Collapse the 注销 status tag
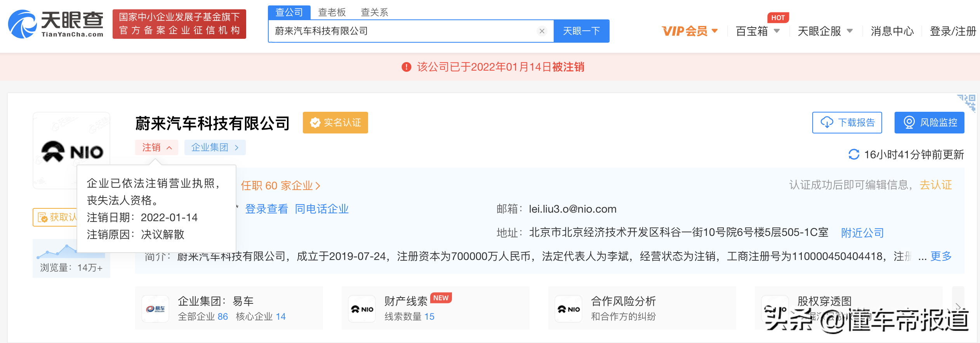Screen dimensions: 980x343 pos(156,147)
